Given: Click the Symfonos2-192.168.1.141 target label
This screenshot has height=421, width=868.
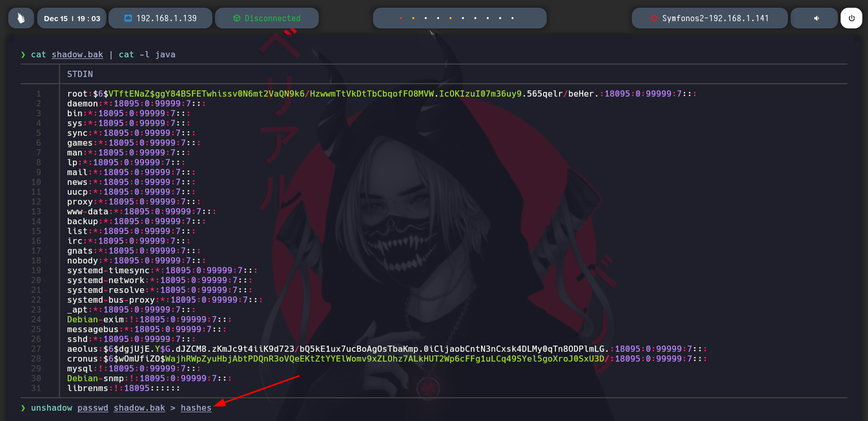Looking at the screenshot, I should (715, 18).
